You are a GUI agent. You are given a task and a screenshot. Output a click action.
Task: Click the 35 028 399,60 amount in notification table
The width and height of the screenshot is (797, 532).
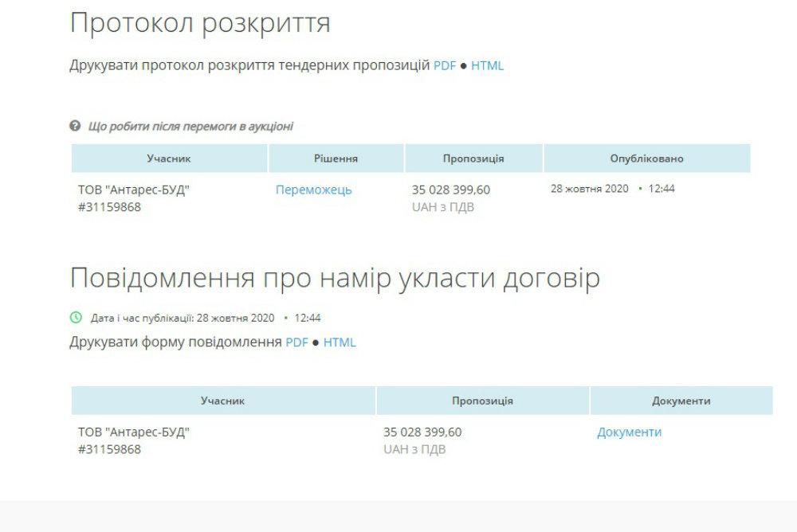click(x=422, y=432)
